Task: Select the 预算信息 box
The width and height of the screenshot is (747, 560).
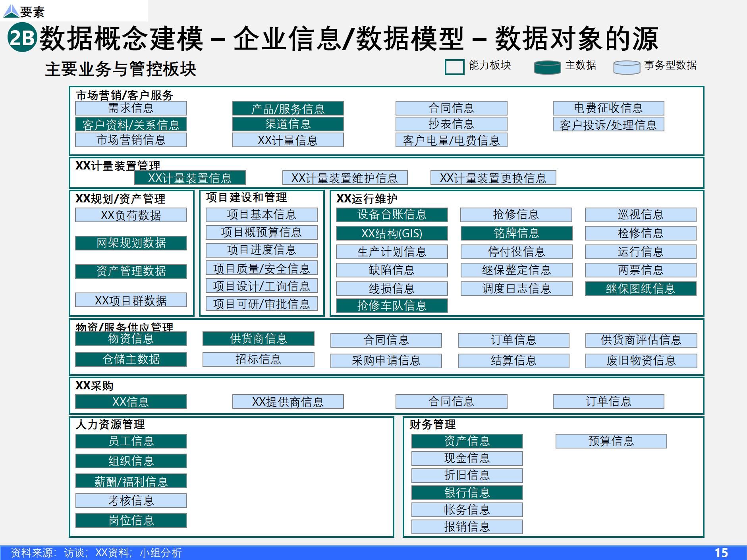Action: (611, 441)
